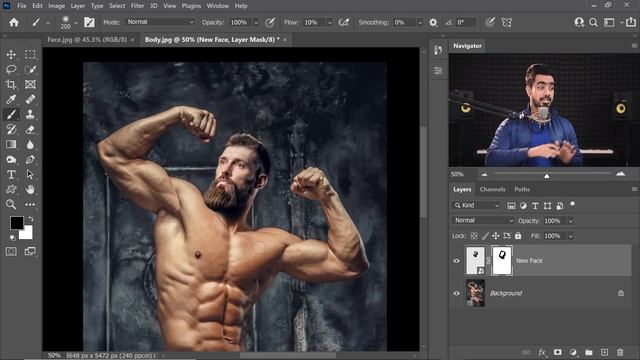This screenshot has height=360, width=640.
Task: Hide the New Face layer
Action: [456, 261]
